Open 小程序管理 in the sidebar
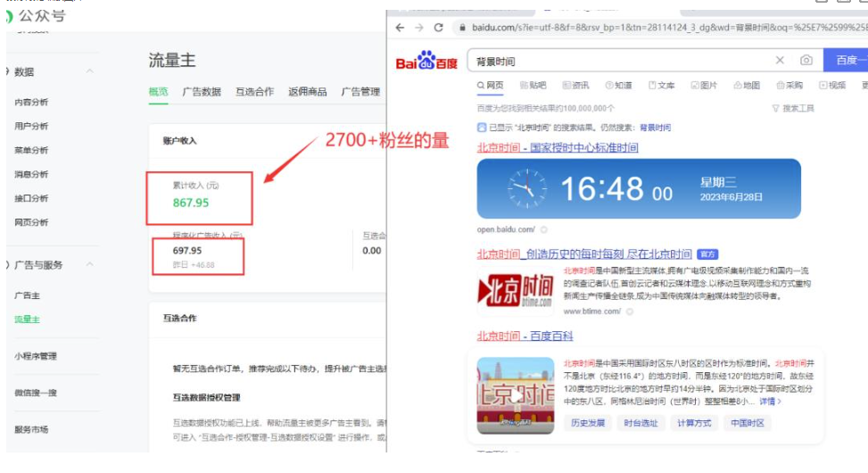Image resolution: width=868 pixels, height=473 pixels. point(36,355)
